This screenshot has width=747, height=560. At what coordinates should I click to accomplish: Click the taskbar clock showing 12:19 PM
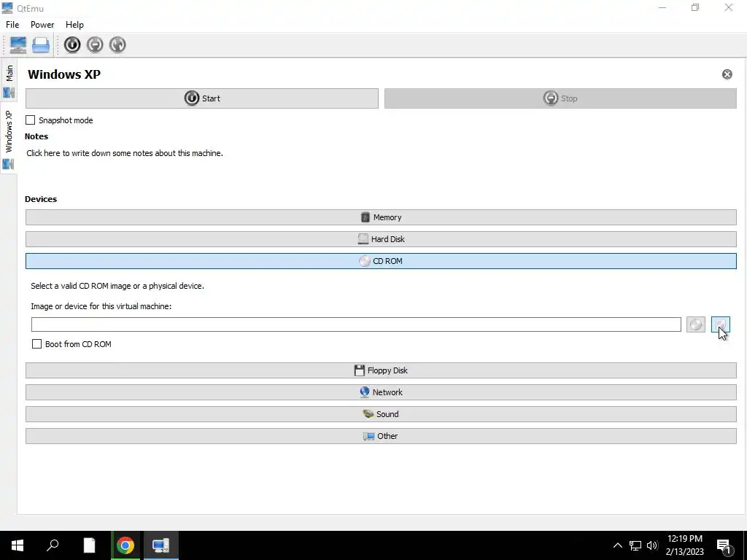(684, 545)
